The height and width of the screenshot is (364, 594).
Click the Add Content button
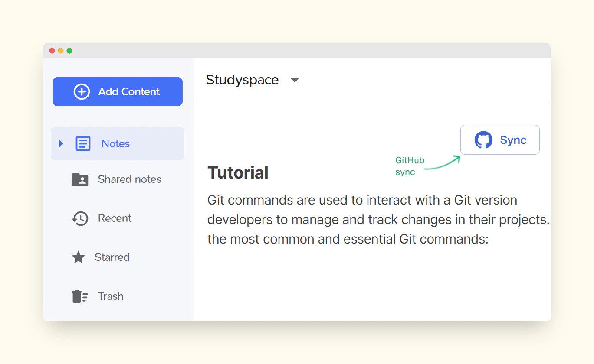pos(117,91)
